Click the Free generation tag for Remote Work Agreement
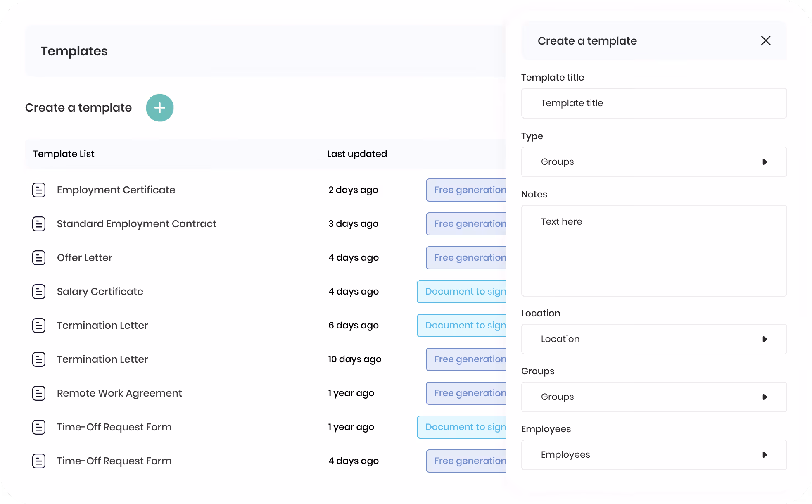 tap(466, 393)
